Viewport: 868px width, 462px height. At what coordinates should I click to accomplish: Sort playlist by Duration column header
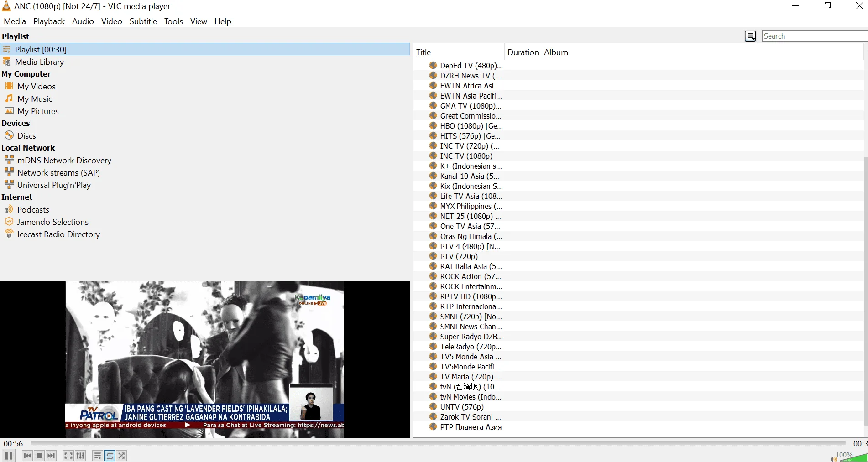click(523, 52)
